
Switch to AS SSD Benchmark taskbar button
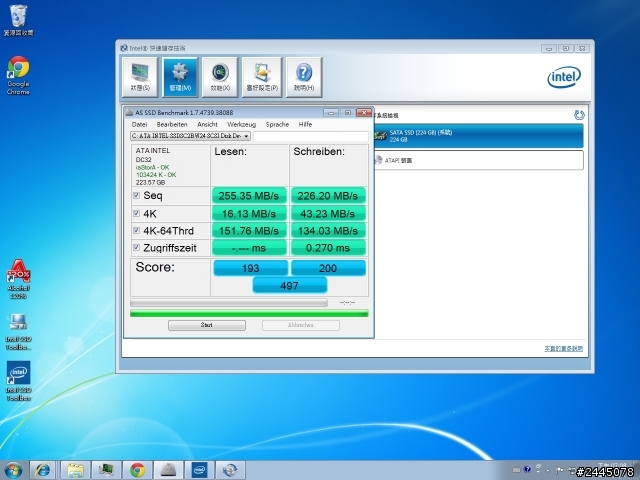tap(168, 470)
